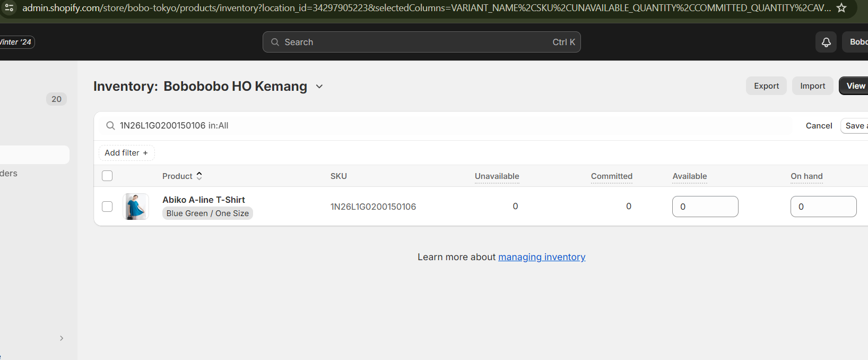Viewport: 868px width, 360px height.
Task: Click the On hand quantity field
Action: 823,207
